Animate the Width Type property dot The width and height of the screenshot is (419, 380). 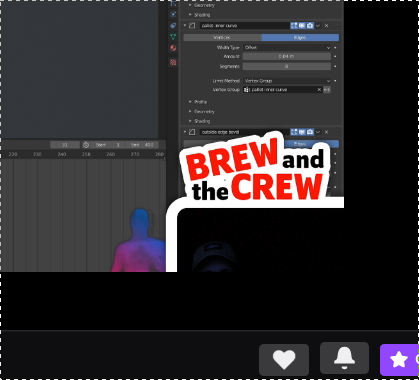click(335, 48)
